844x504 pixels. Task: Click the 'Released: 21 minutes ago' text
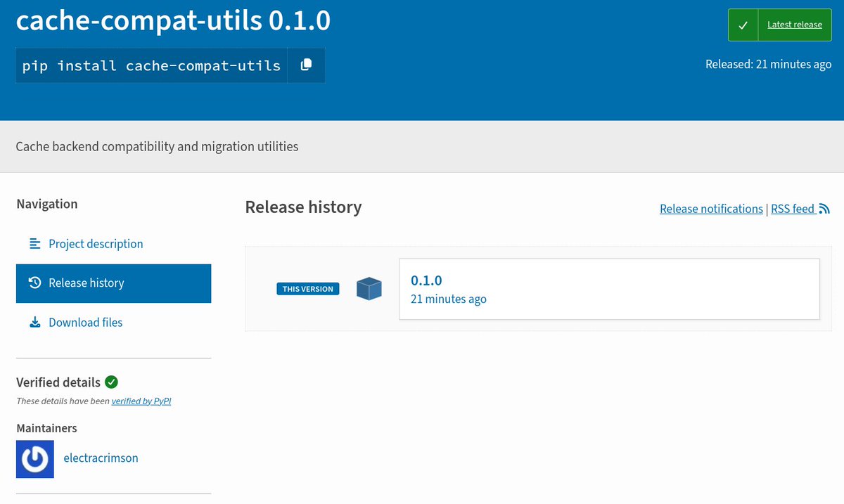pos(769,64)
